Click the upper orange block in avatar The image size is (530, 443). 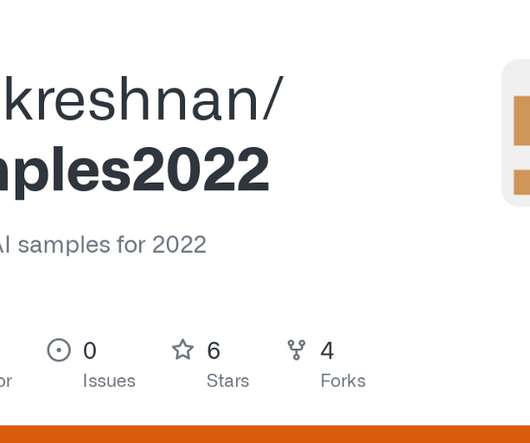pyautogui.click(x=522, y=121)
